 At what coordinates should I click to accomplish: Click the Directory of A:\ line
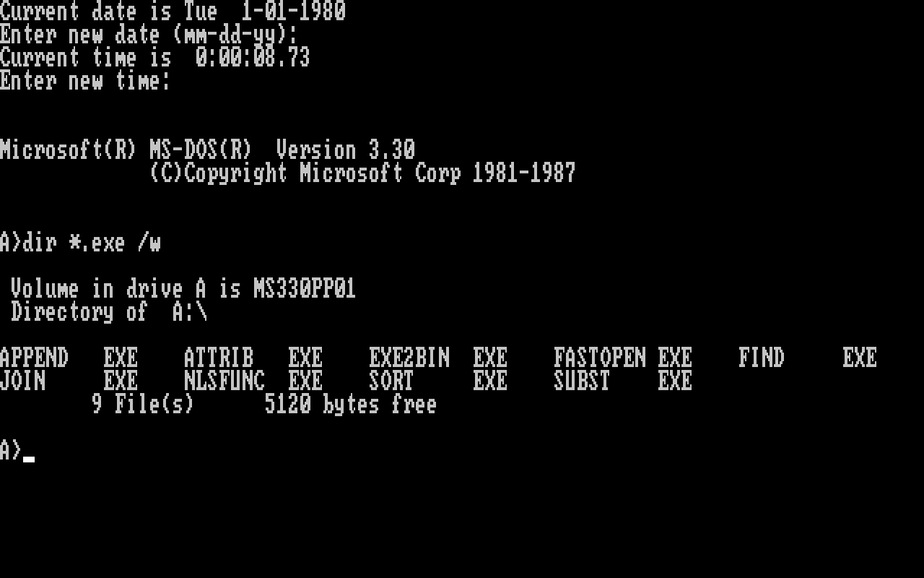tap(110, 312)
